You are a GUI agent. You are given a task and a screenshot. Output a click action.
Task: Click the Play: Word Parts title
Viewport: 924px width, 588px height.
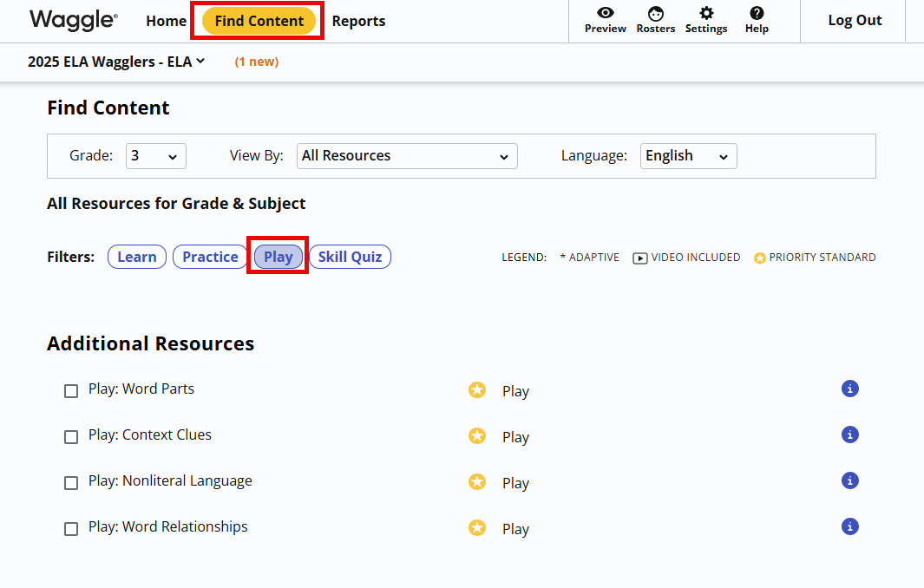141,389
